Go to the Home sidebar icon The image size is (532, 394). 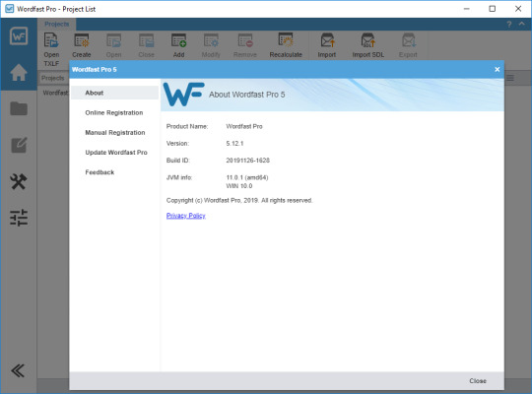(x=19, y=72)
